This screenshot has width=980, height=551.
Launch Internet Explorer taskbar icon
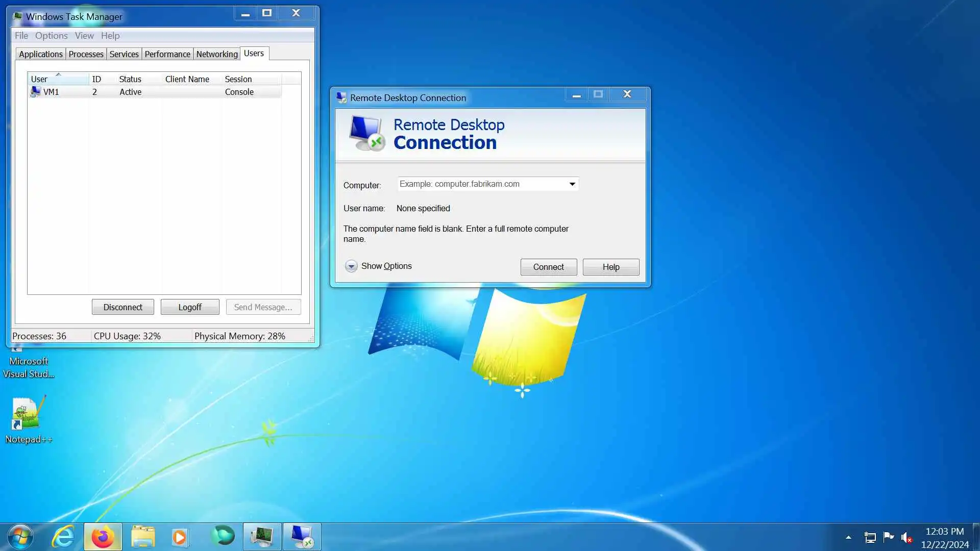pos(63,537)
